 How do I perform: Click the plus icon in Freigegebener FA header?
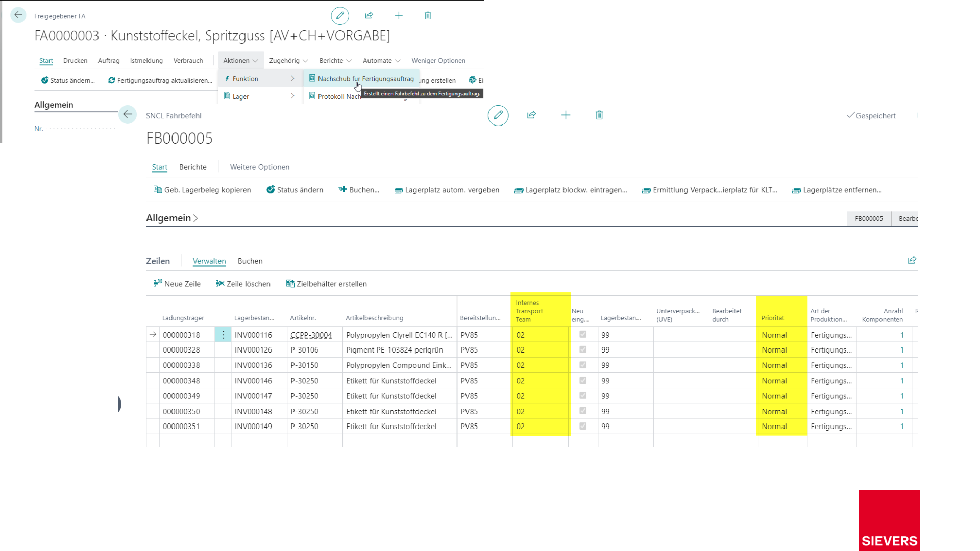tap(399, 16)
